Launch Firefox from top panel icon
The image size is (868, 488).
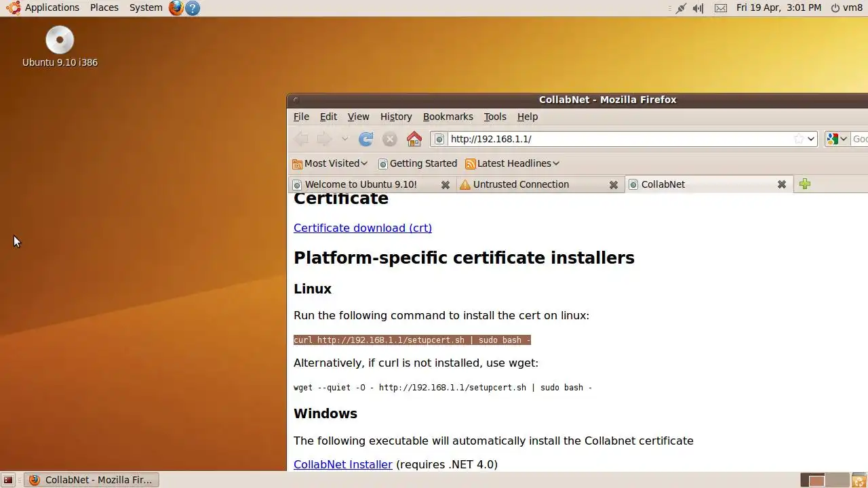(176, 7)
